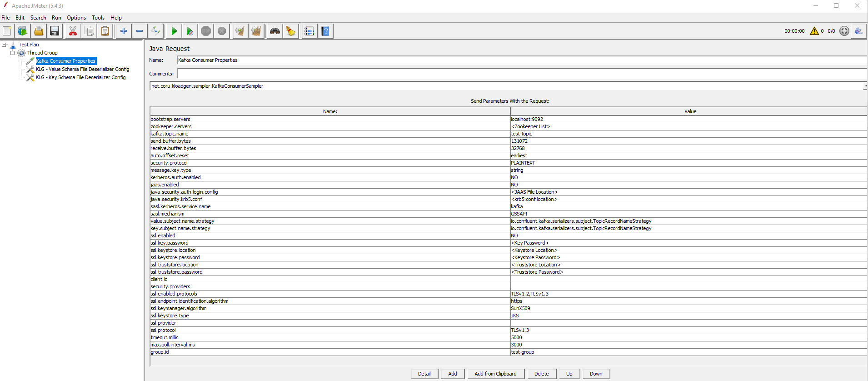The width and height of the screenshot is (868, 381).
Task: Click the Value column header
Action: pos(689,111)
